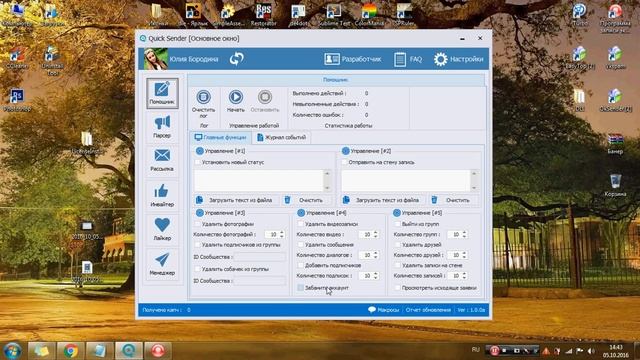Click ID Сообщества field below Удалить собачек
The height and width of the screenshot is (360, 640).
click(260, 281)
